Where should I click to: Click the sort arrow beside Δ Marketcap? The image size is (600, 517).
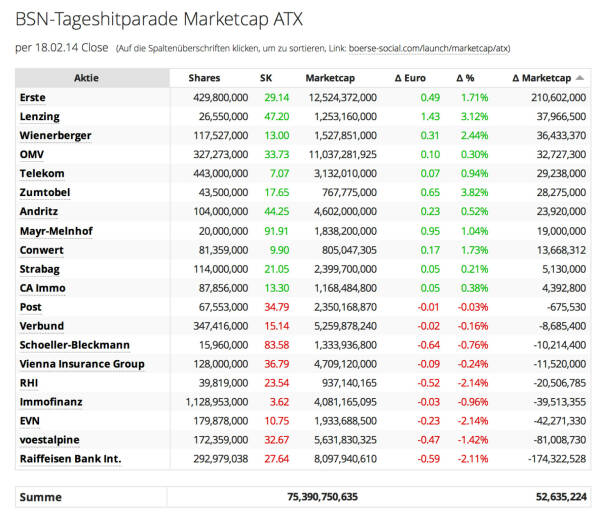[580, 78]
